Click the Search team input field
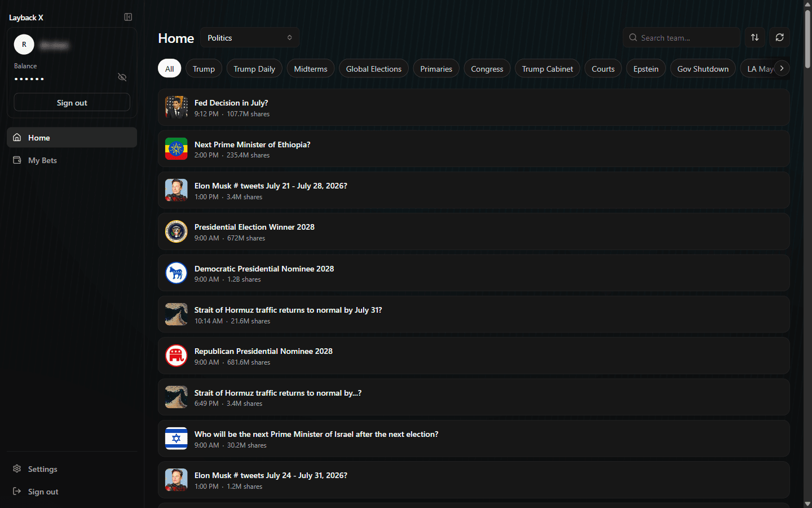 click(681, 37)
